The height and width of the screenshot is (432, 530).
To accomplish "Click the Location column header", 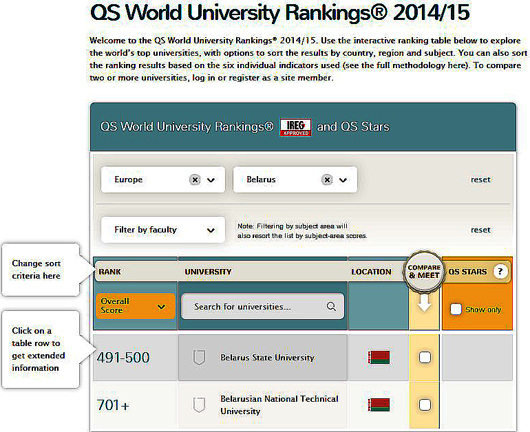I will (371, 272).
